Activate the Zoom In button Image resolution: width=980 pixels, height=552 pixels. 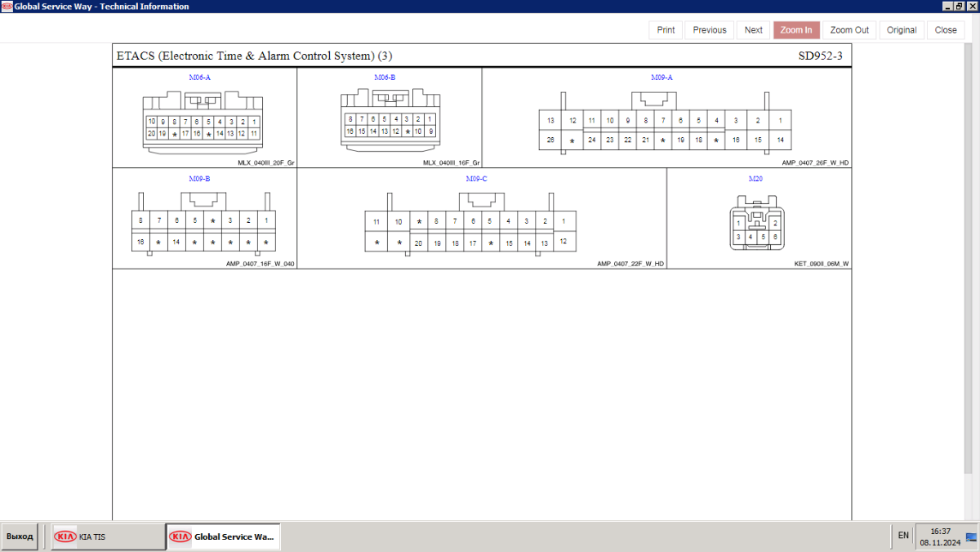(796, 30)
